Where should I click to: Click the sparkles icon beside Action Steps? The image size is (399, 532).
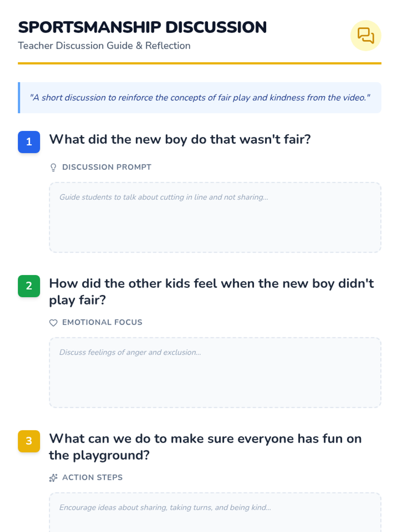53,478
